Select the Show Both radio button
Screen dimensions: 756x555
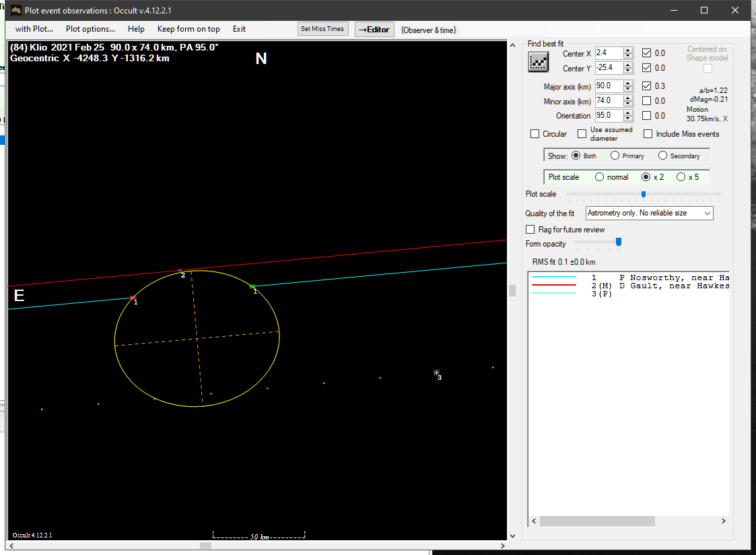tap(576, 156)
